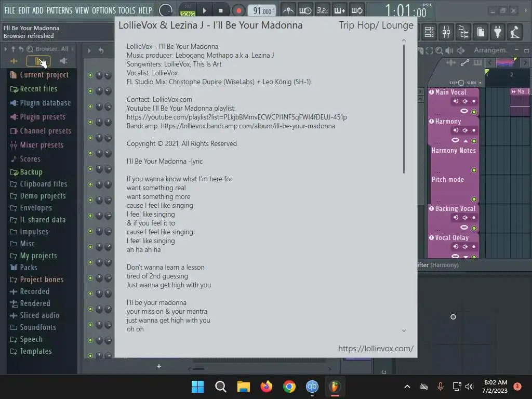Expand the browser options menu arrow
This screenshot has width=532, height=399.
pyautogui.click(x=5, y=49)
